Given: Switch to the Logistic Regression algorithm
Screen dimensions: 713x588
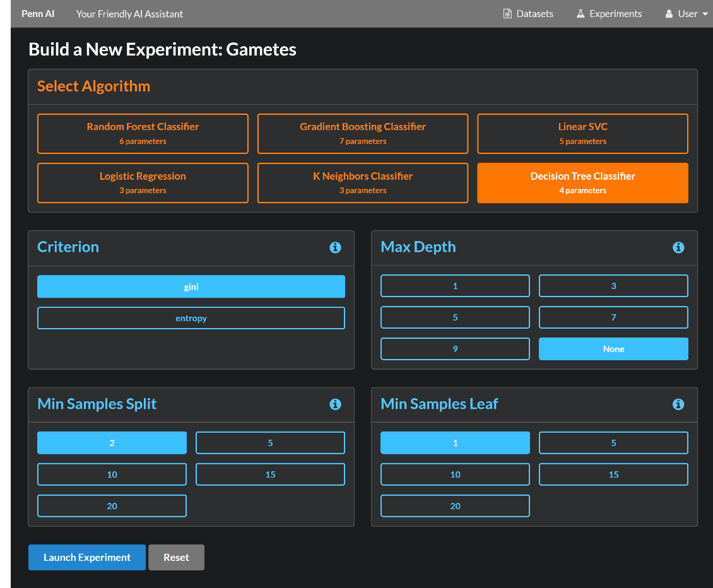Looking at the screenshot, I should pos(143,183).
